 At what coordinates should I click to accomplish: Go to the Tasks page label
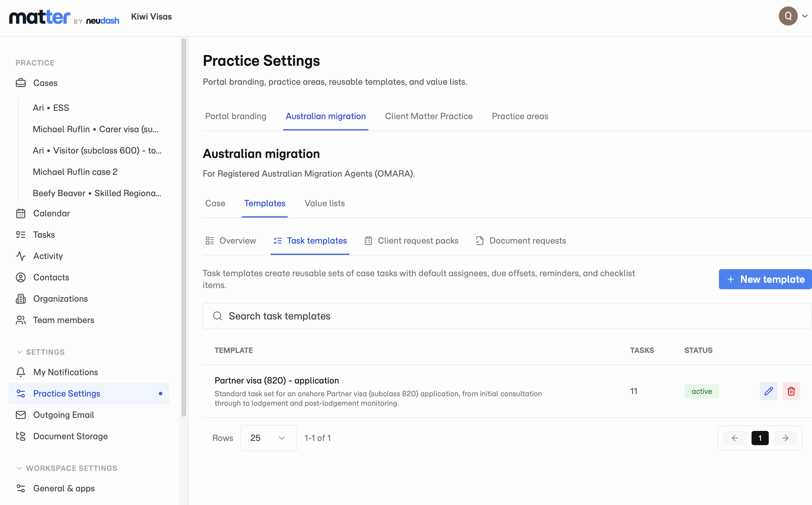click(x=44, y=235)
